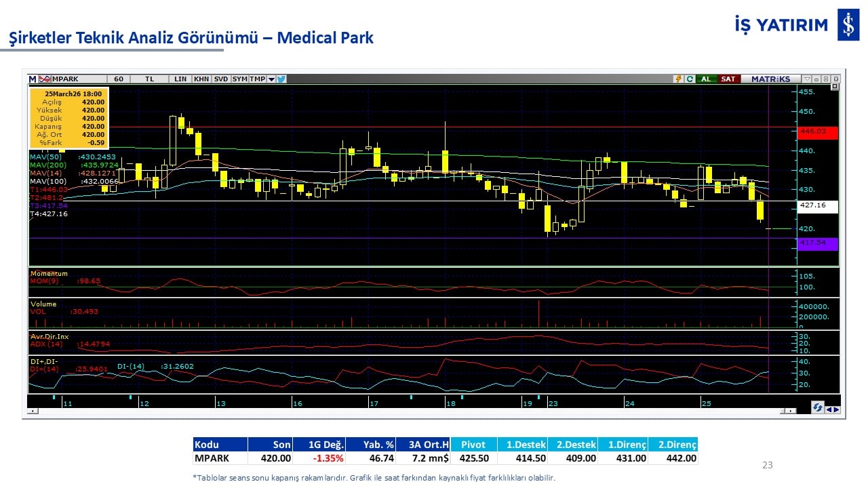868x488 pixels.
Task: Toggle LIN scale mode
Action: pos(180,79)
